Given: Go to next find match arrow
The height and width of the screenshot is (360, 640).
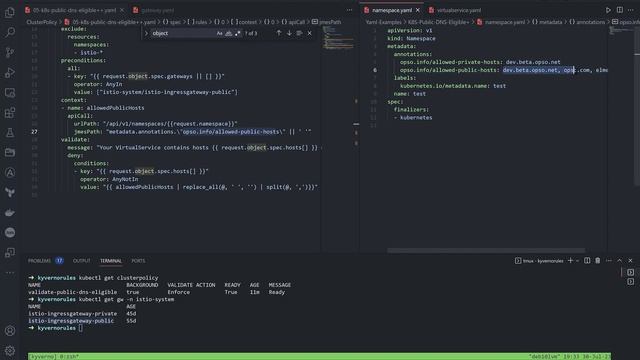Looking at the screenshot, I should [x=289, y=33].
